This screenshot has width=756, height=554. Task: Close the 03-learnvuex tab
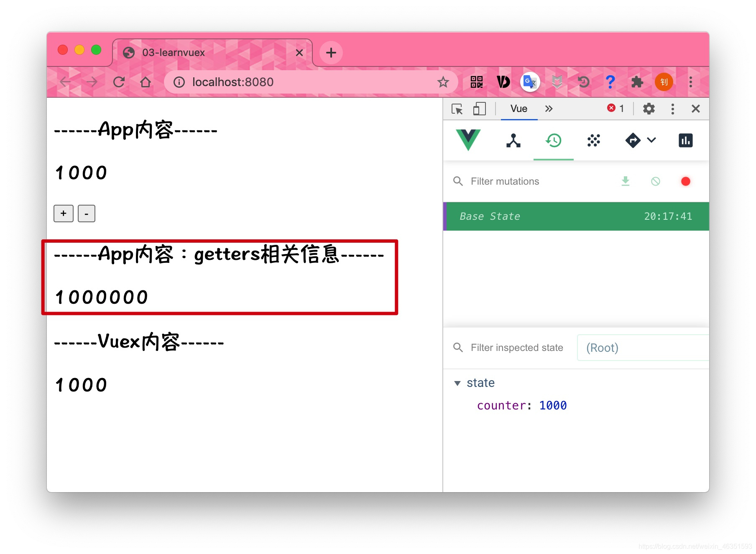tap(299, 53)
